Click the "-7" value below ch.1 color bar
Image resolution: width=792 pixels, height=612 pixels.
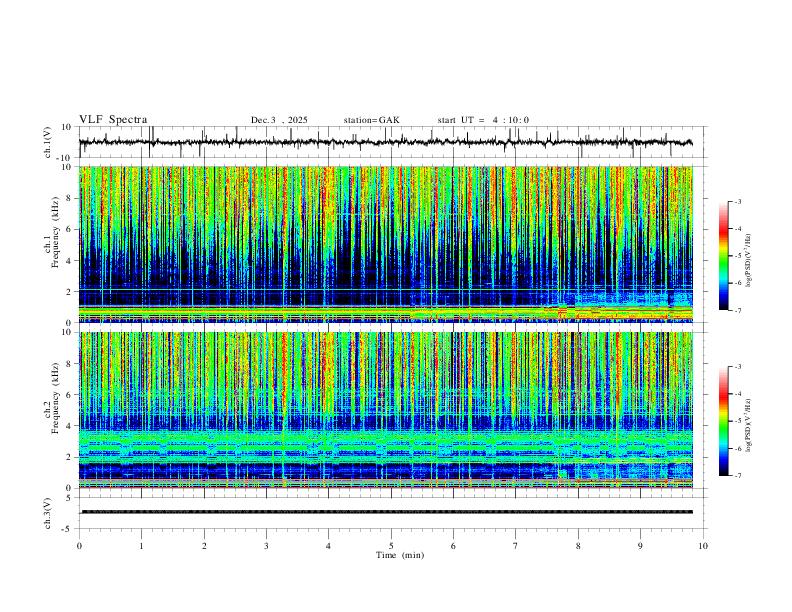[x=737, y=310]
